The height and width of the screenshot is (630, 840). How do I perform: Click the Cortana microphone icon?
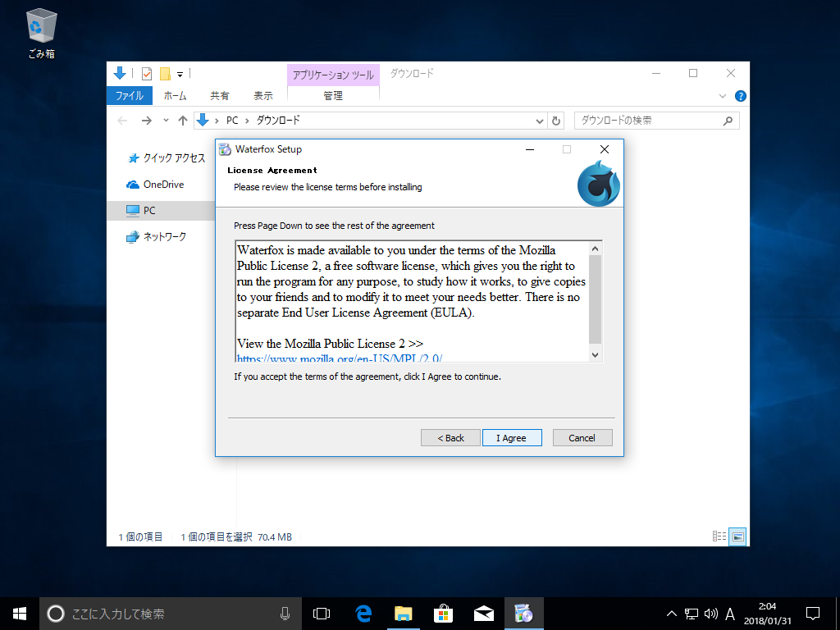click(x=285, y=614)
